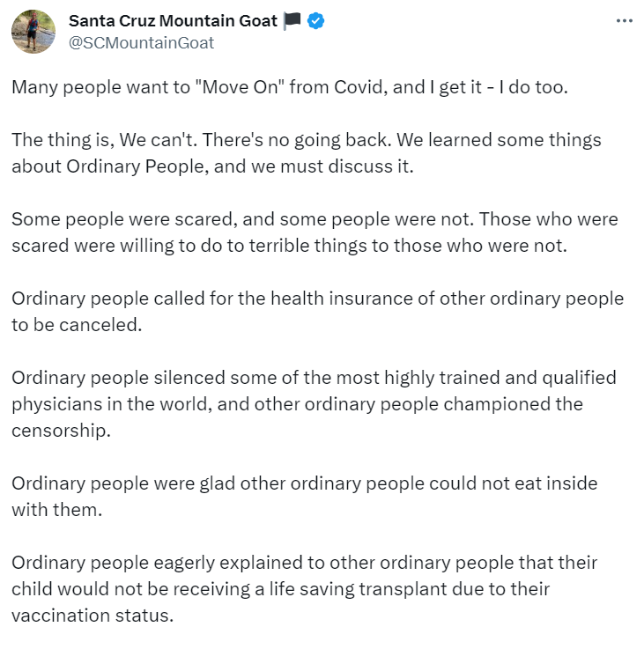Click the words "vaccination status."
Screen dimensions: 644x649
pos(93,615)
